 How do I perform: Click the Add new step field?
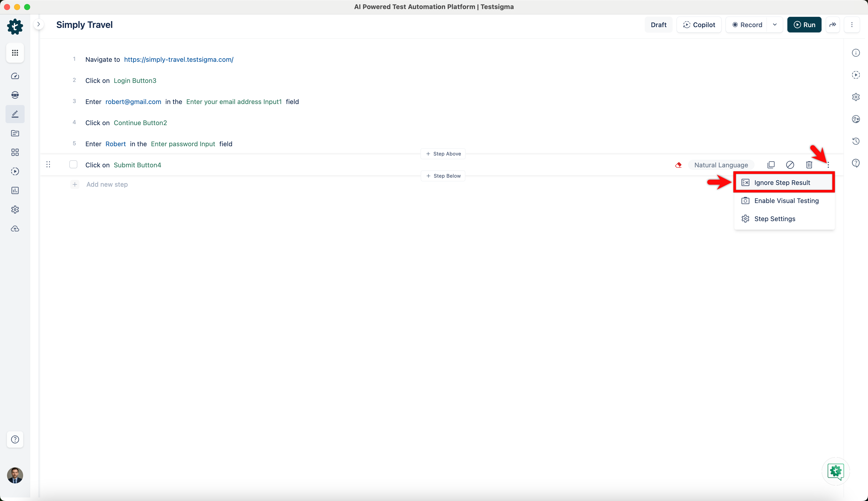[x=107, y=184]
